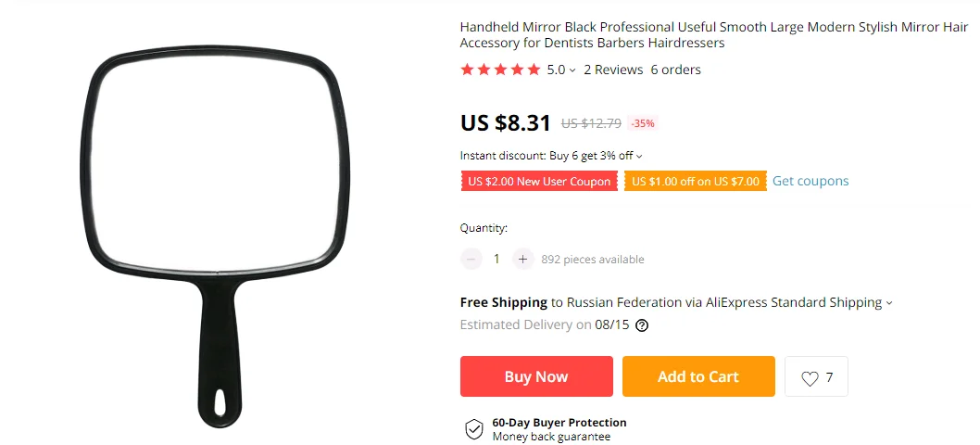
Task: Click the Buy Now button
Action: pyautogui.click(x=536, y=376)
